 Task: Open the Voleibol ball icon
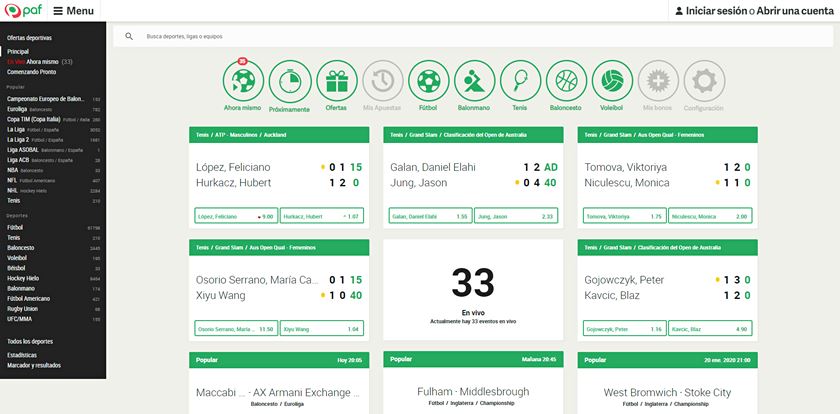tap(612, 80)
